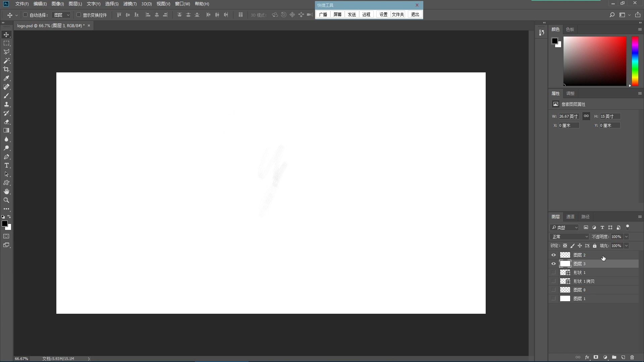Select the Type tool
The width and height of the screenshot is (644, 362).
tap(6, 165)
